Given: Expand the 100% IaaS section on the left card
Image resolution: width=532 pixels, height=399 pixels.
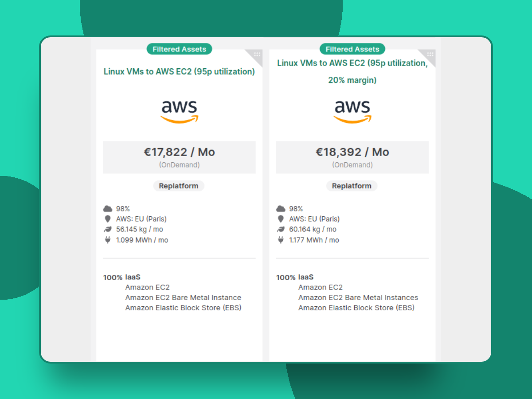Looking at the screenshot, I should [121, 277].
